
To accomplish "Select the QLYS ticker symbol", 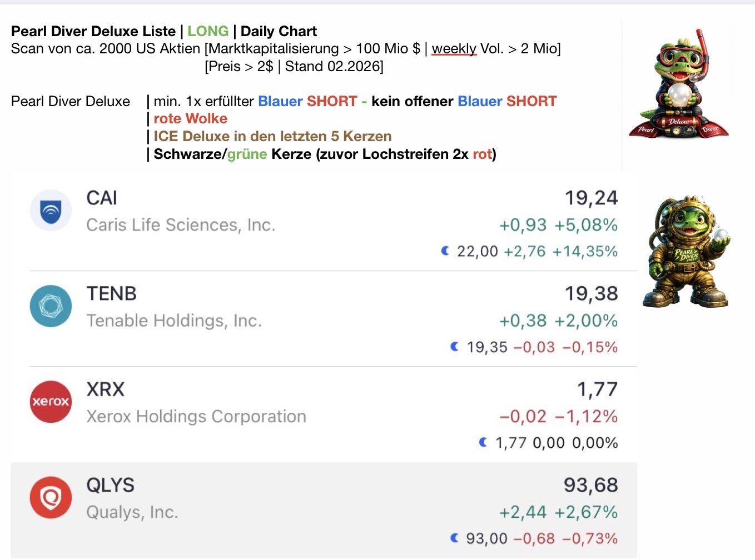I will coord(110,485).
